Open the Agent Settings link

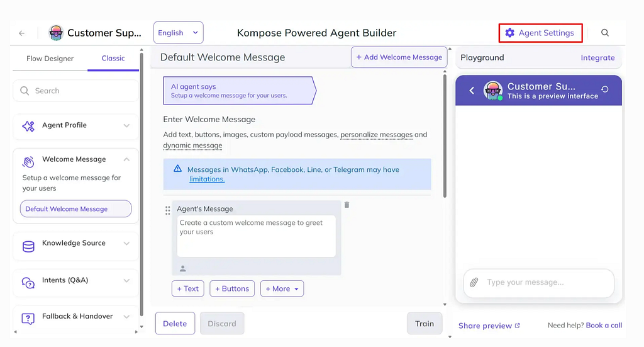(x=540, y=33)
